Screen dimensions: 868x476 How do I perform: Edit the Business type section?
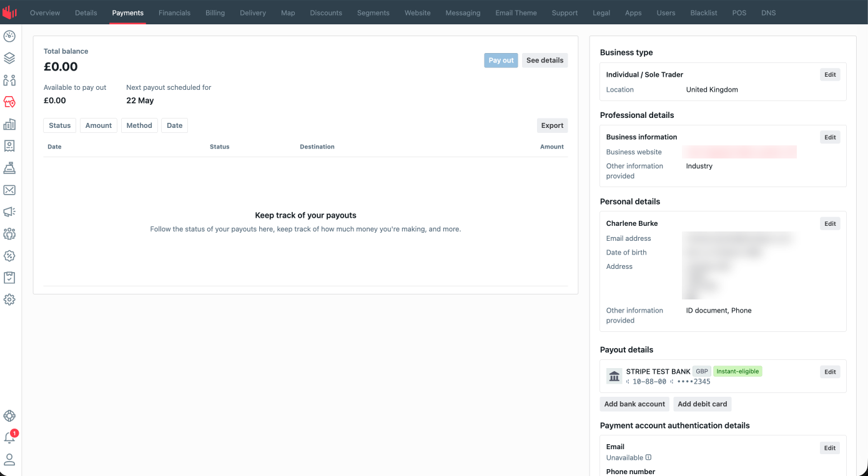pyautogui.click(x=830, y=75)
